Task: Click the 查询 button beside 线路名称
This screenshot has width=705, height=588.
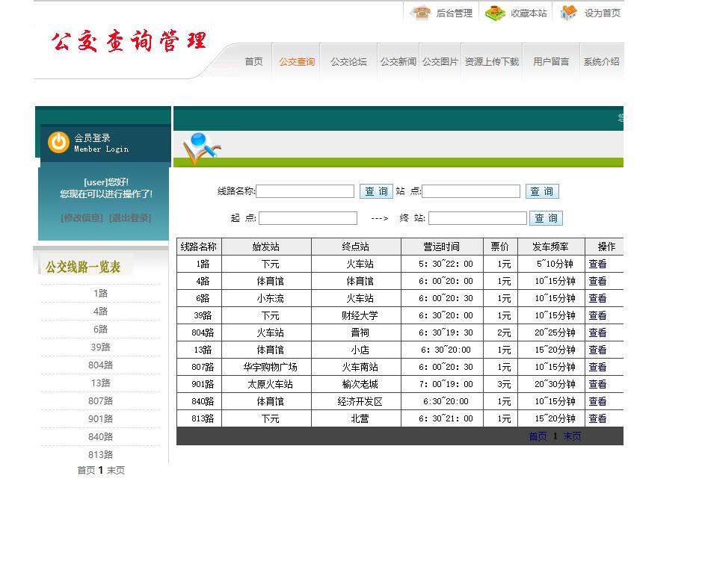Action: coord(376,191)
